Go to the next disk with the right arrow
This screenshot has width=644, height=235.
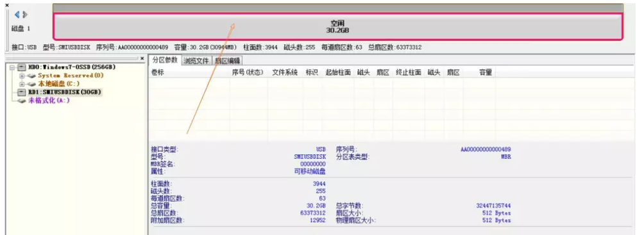point(25,14)
